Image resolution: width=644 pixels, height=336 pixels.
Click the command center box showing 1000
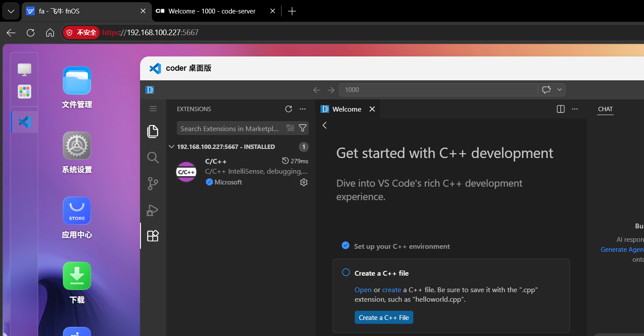(438, 90)
